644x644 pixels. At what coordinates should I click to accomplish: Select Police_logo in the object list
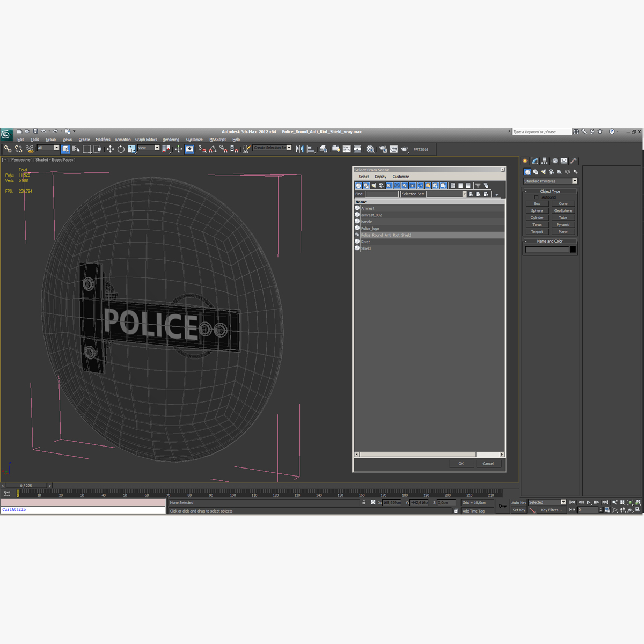coord(429,228)
